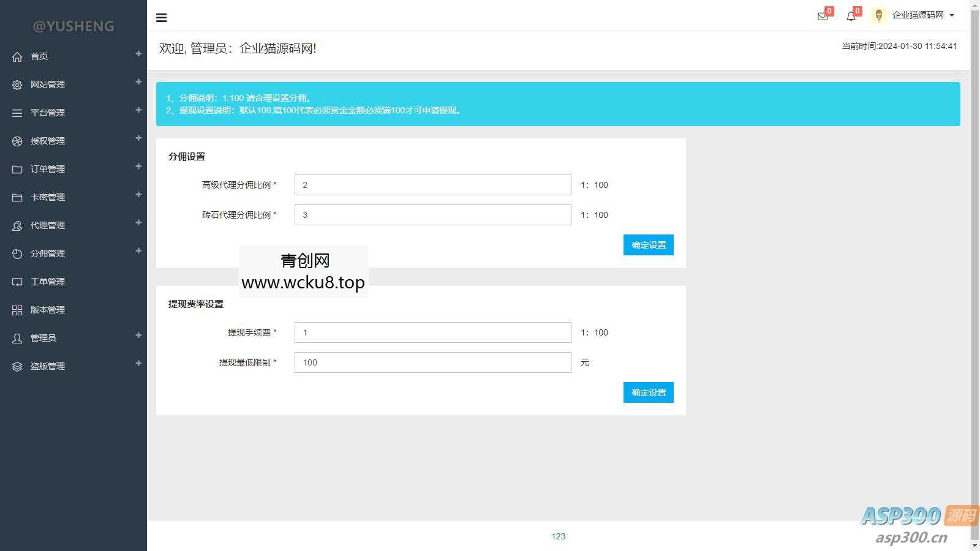
Task: Click 确定设置 under 分佣设置
Action: tap(648, 245)
